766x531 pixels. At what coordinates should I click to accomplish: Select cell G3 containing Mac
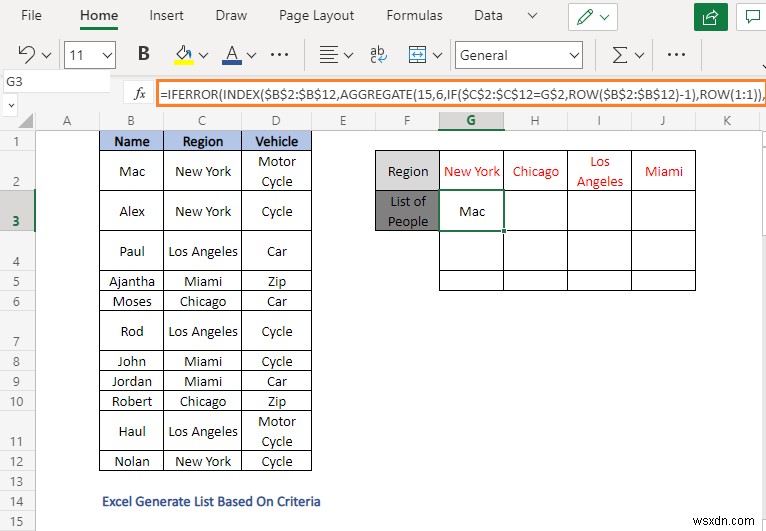click(471, 211)
